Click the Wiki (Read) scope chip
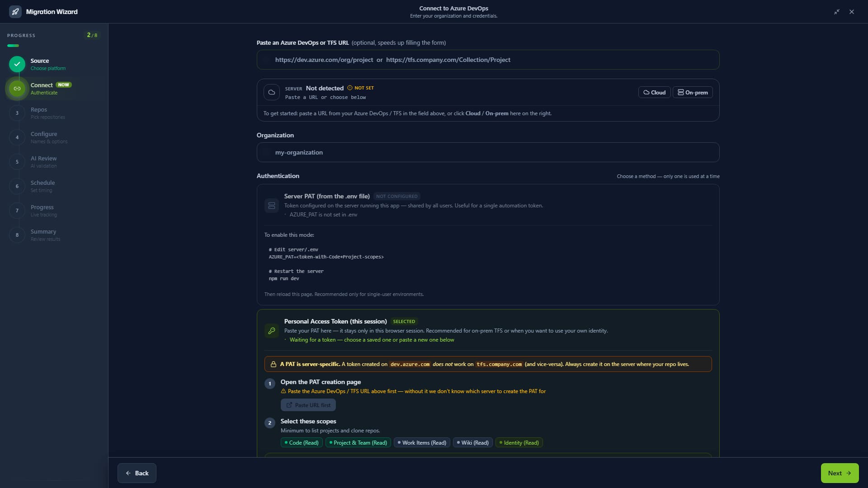The image size is (868, 488). coord(473,443)
